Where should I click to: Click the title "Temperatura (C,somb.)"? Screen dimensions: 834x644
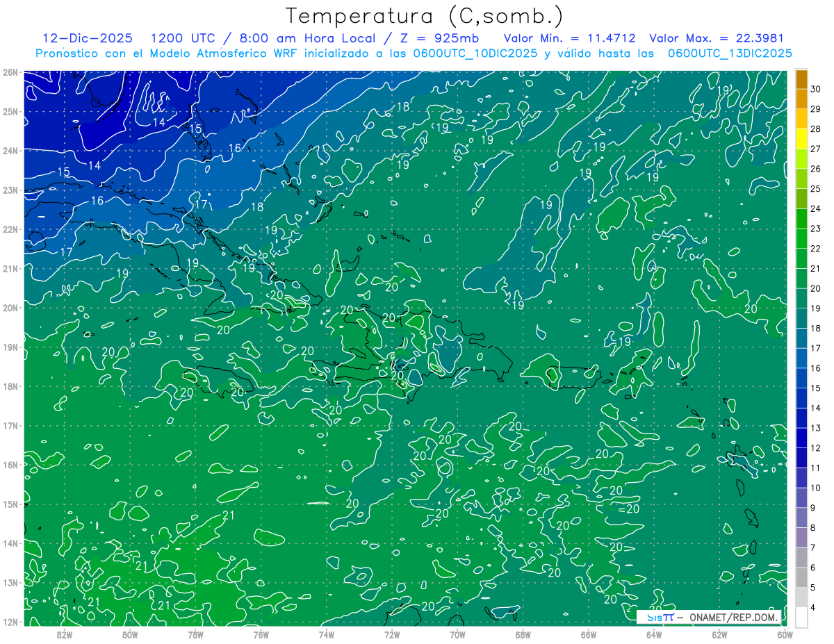(424, 16)
